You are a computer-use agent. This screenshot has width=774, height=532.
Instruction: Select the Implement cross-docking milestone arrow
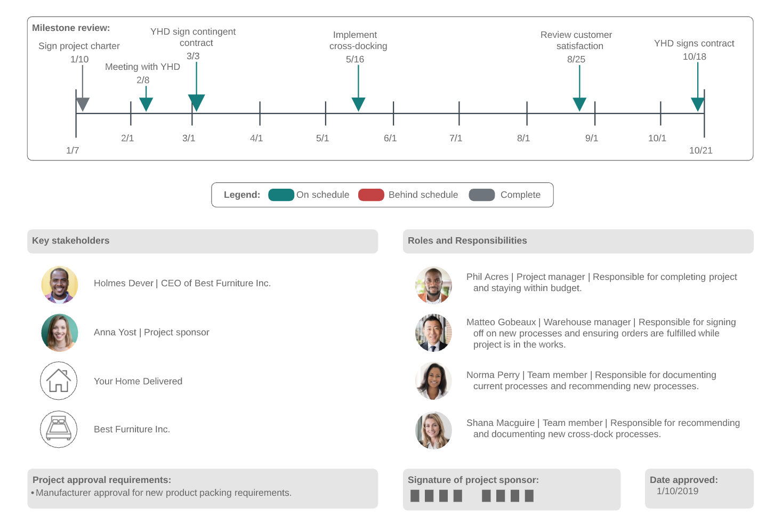[358, 104]
